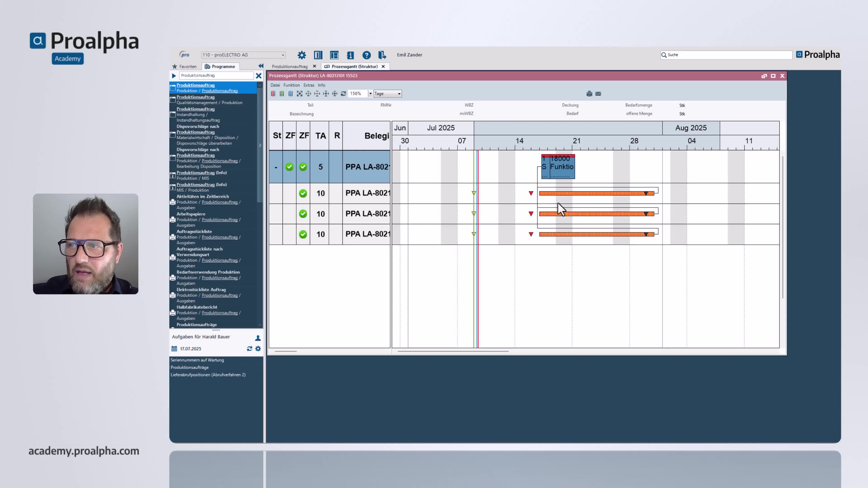Open the 156% zoom level dropdown
The width and height of the screenshot is (868, 488).
pos(370,94)
